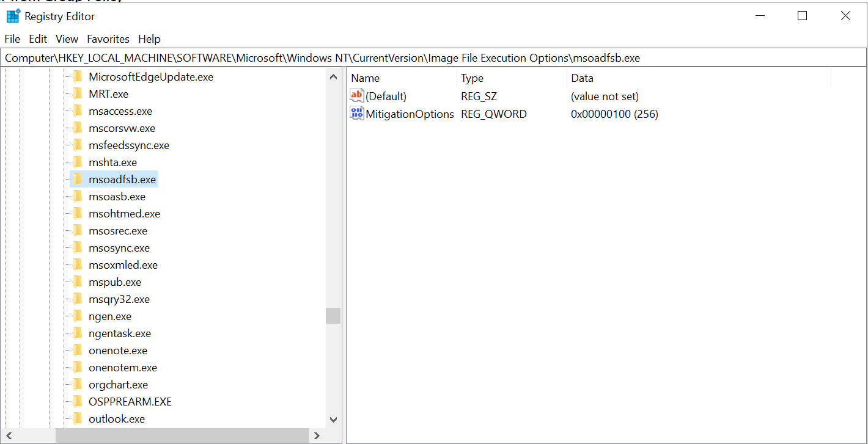Image resolution: width=868 pixels, height=444 pixels.
Task: Select the OSPPREARM.EXE key name
Action: (x=130, y=402)
